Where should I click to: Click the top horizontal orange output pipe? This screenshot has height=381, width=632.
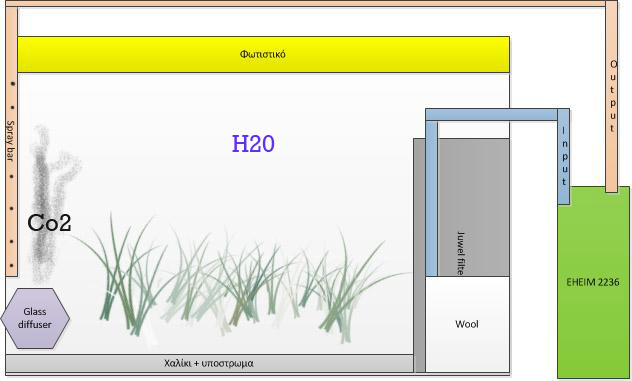click(x=306, y=4)
